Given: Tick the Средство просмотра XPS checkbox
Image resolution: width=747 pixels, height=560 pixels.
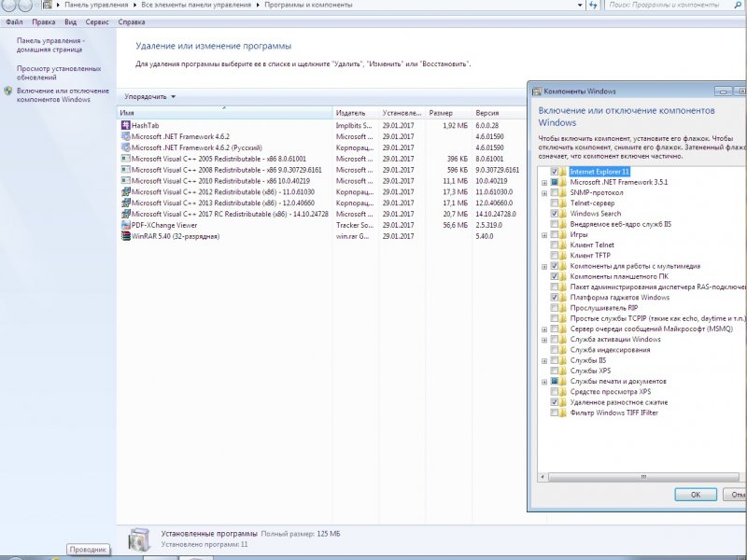Looking at the screenshot, I should [555, 391].
